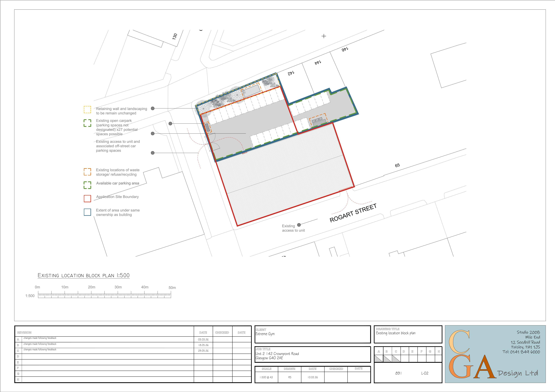Click the drawing title 'Existing location block plan' field
Image resolution: width=555 pixels, height=392 pixels.
pos(408,334)
